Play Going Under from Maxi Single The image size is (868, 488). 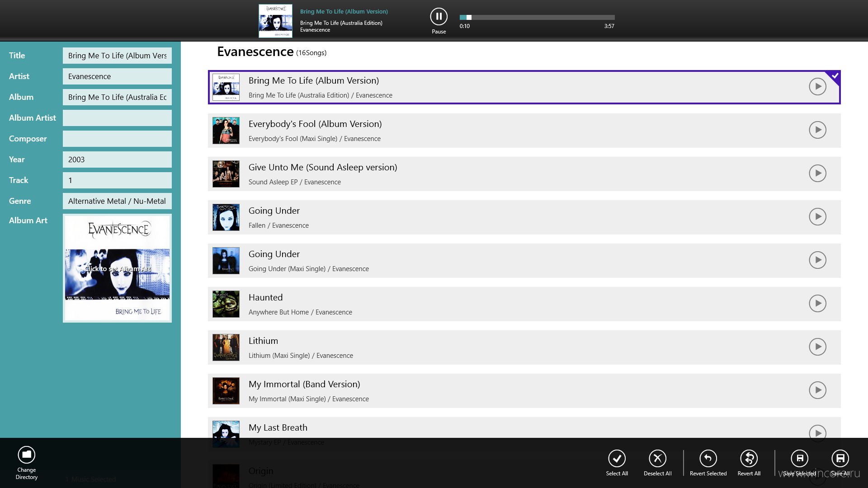click(817, 260)
